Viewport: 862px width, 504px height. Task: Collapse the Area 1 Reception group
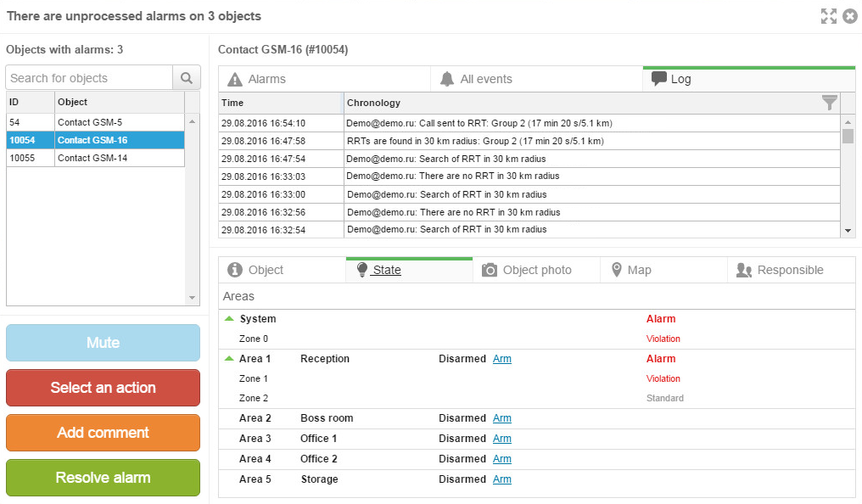229,358
